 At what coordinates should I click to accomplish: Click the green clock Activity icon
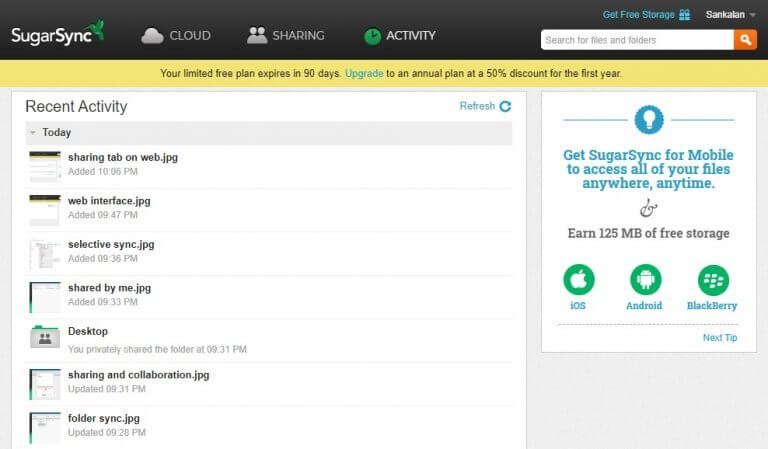click(x=373, y=37)
